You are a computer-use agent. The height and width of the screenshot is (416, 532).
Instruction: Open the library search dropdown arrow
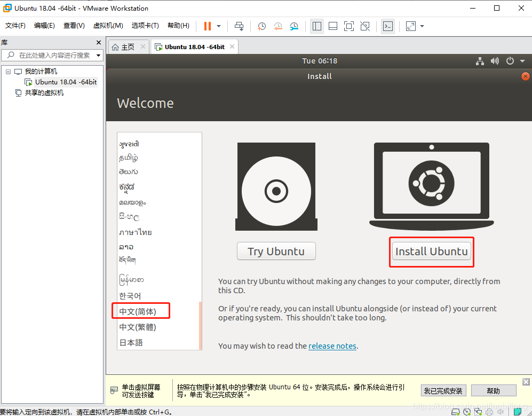tap(99, 56)
